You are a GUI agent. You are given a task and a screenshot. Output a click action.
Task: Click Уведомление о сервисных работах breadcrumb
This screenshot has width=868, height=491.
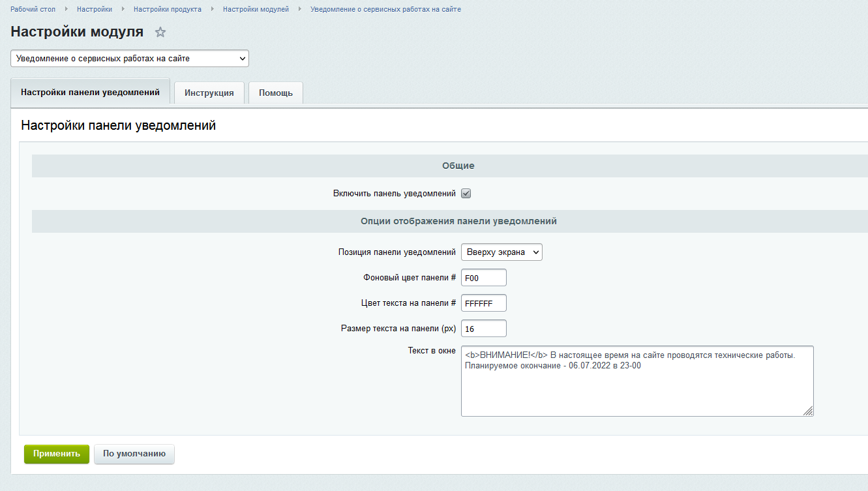tap(385, 9)
